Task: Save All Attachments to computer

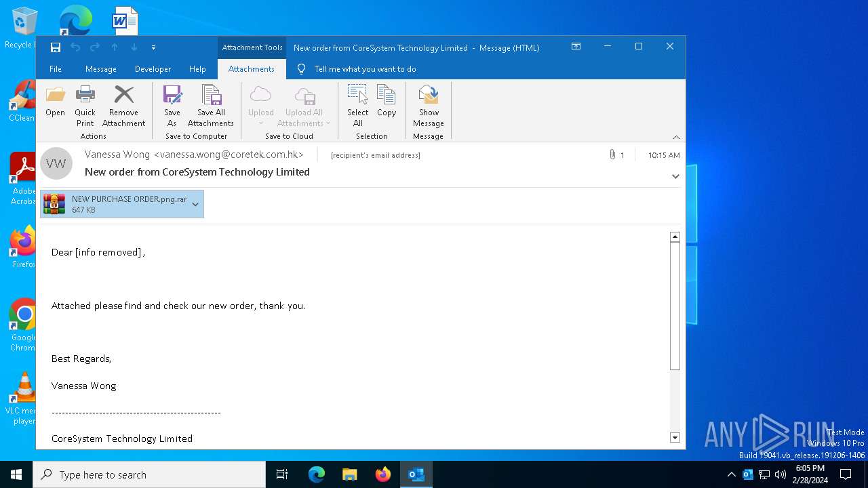Action: (211, 106)
